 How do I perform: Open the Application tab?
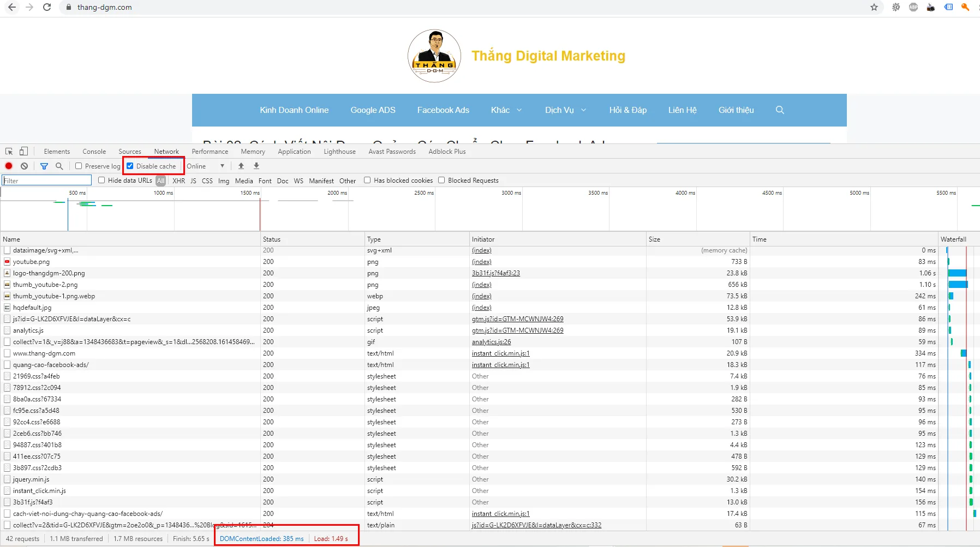coord(294,152)
